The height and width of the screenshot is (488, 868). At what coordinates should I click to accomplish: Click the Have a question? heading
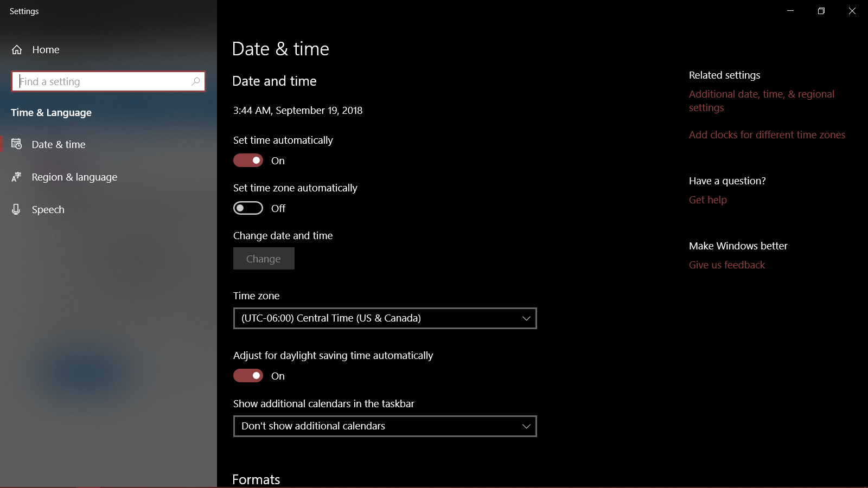point(727,181)
